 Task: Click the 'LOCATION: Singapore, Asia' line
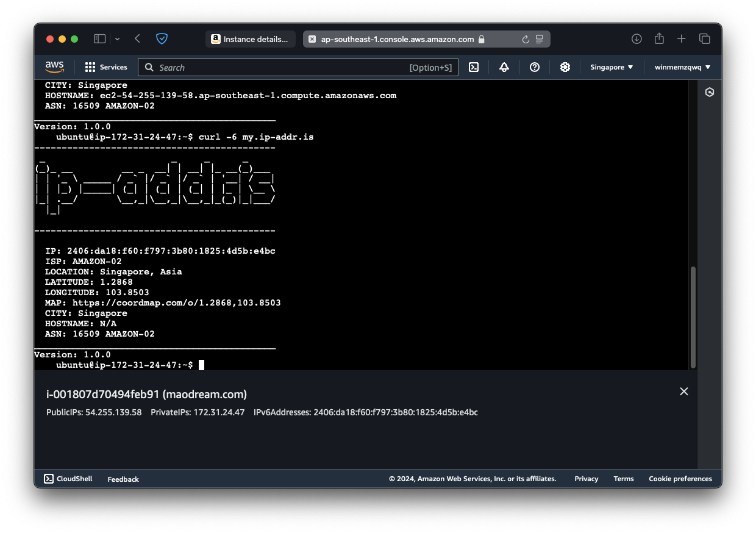[x=113, y=271]
